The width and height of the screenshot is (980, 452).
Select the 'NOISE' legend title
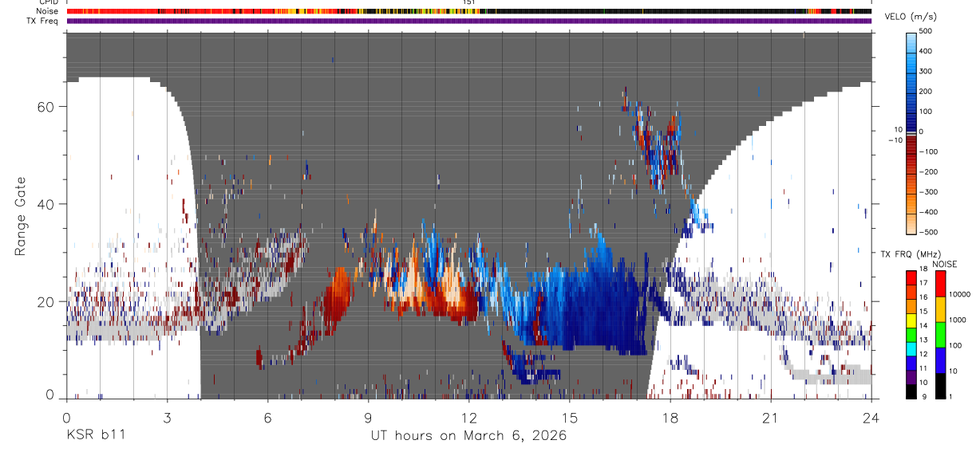[x=946, y=264]
